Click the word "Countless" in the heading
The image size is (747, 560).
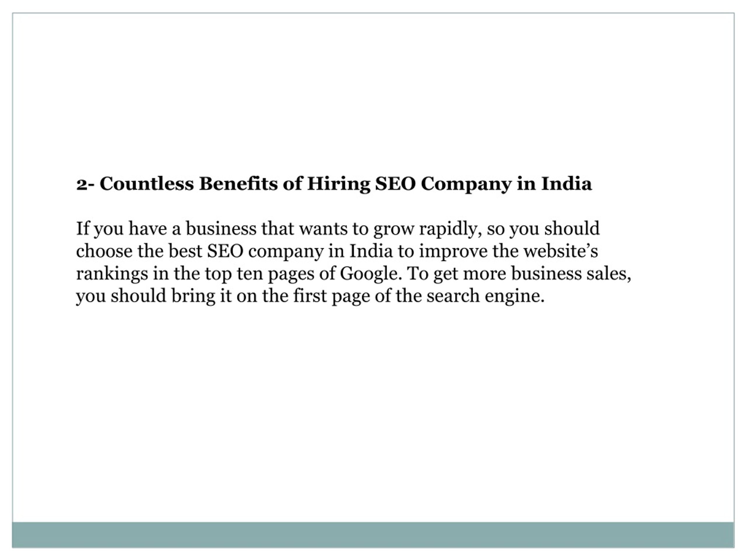coord(147,184)
